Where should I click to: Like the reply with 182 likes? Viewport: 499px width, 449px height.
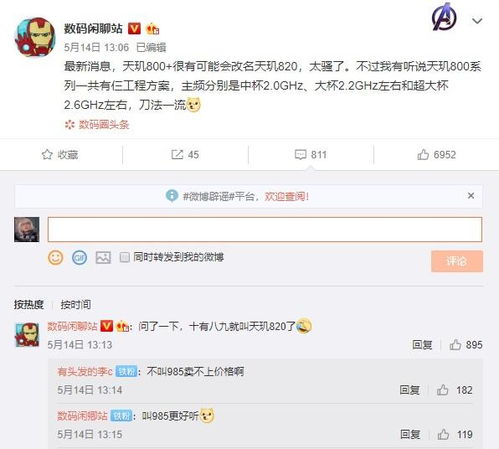(442, 390)
